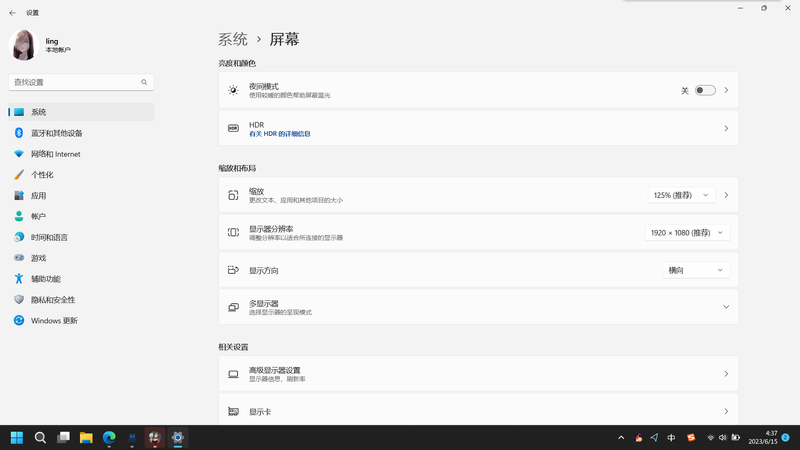
Task: Launch Microsoft Edge from the taskbar
Action: click(x=109, y=438)
